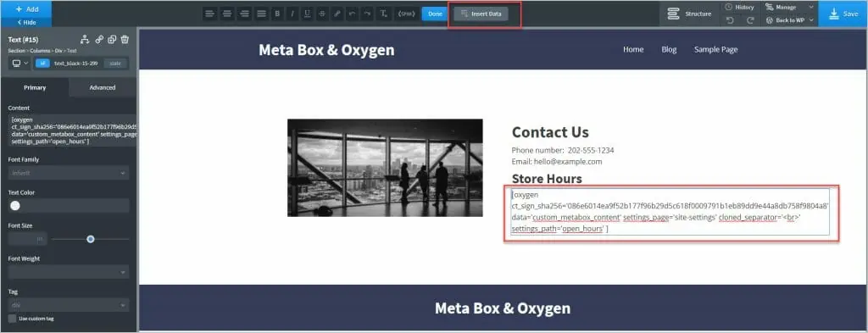Wrap selection in a span tag
Image resolution: width=868 pixels, height=333 pixels.
point(406,14)
